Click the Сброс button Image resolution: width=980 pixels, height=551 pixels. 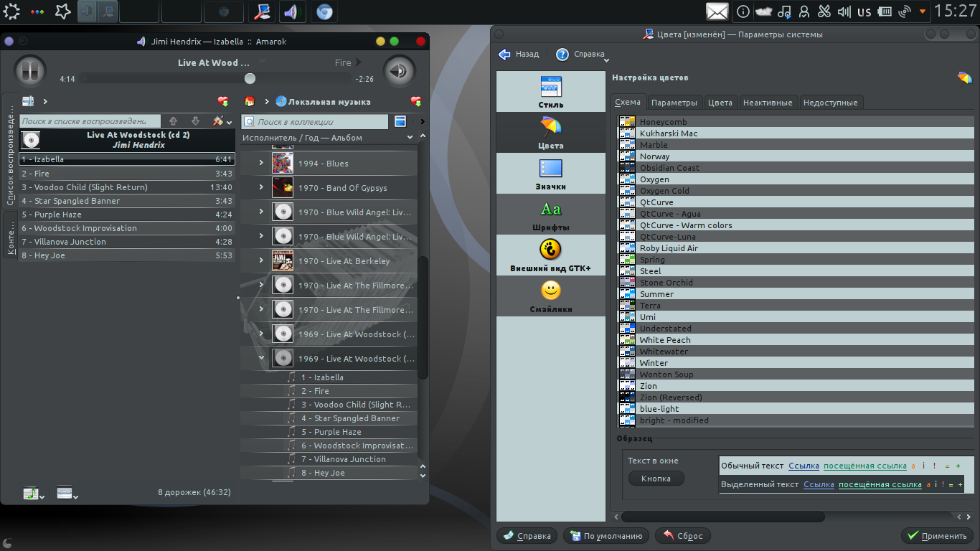point(682,535)
